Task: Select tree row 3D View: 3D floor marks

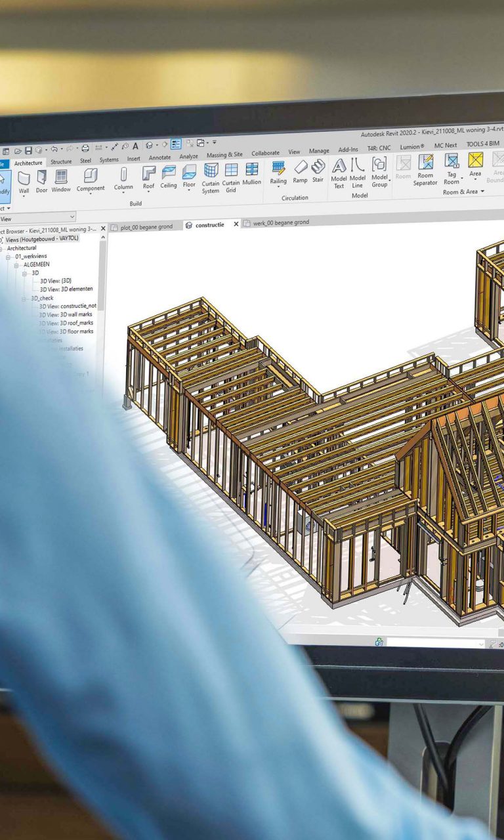Action: [x=66, y=331]
